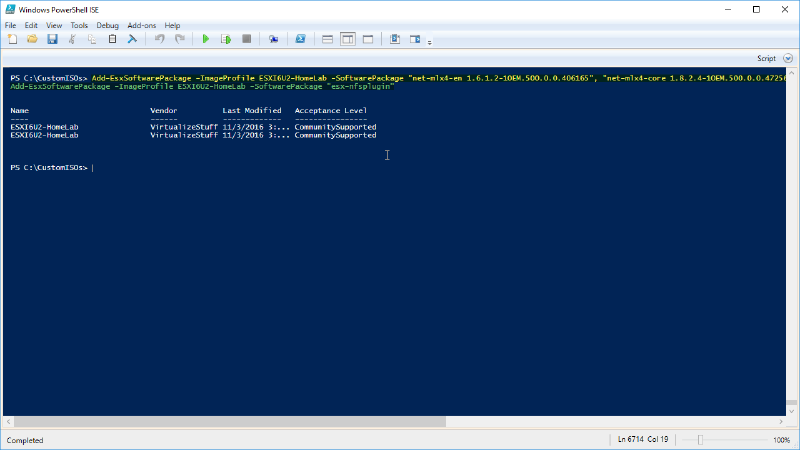The width and height of the screenshot is (800, 450).
Task: Open the Help menu
Action: pos(172,26)
